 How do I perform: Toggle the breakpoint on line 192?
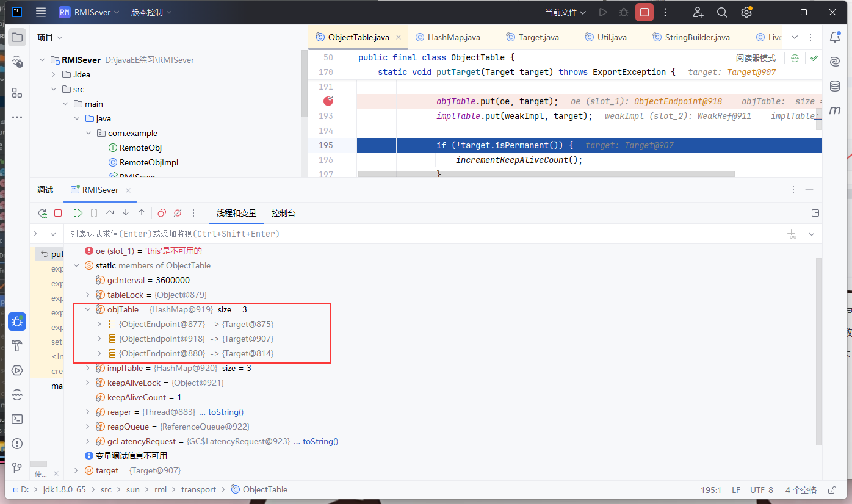click(x=328, y=101)
